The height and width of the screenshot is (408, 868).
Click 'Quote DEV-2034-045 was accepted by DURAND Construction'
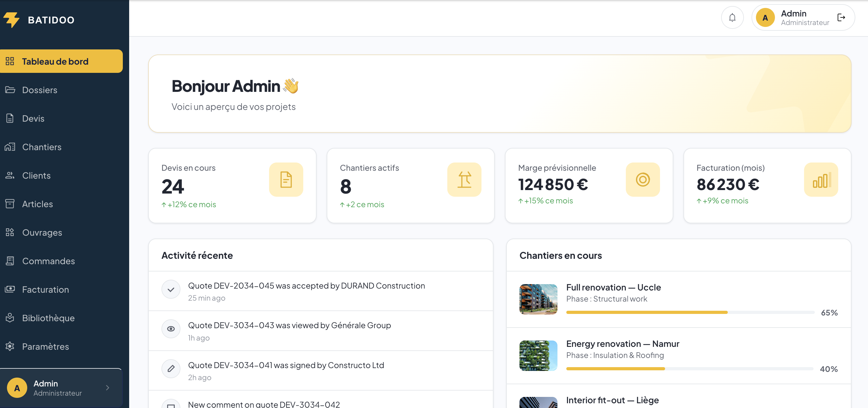(x=306, y=286)
